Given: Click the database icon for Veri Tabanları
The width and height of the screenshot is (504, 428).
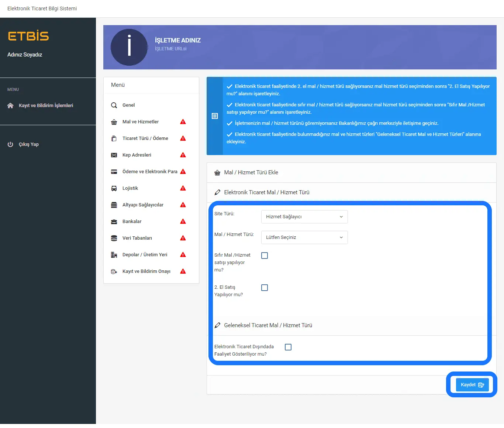Looking at the screenshot, I should coord(114,238).
